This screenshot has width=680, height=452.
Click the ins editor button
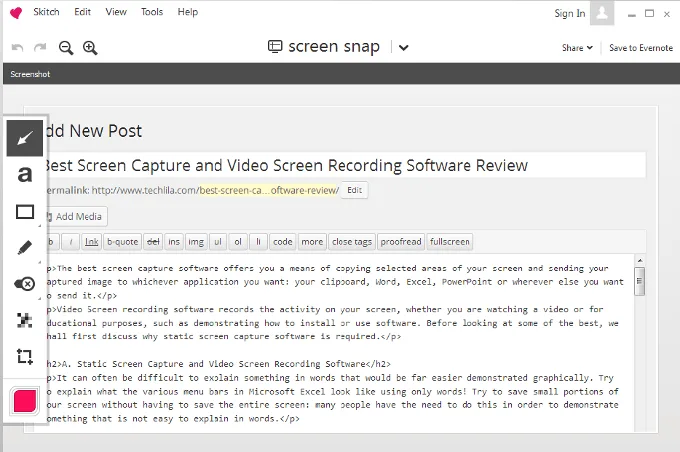pyautogui.click(x=174, y=242)
